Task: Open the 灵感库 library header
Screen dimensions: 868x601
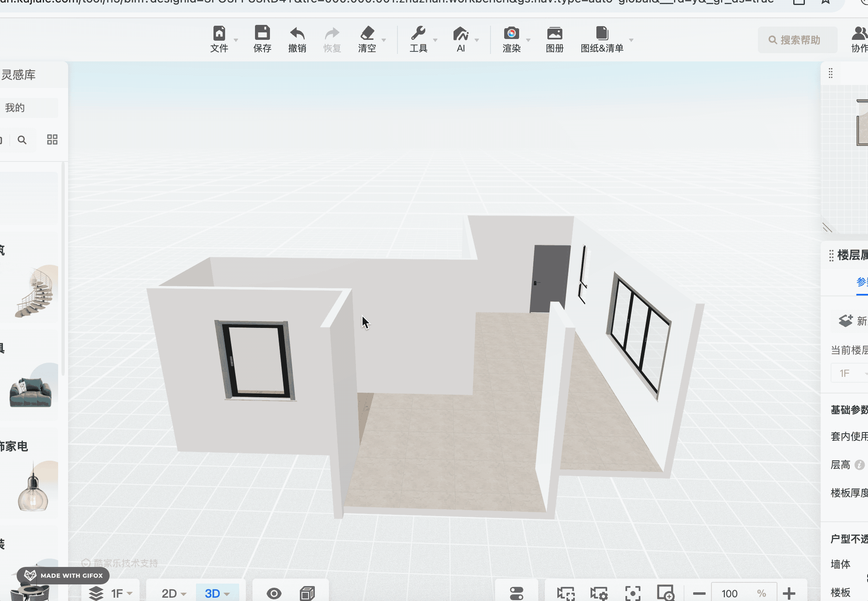Action: (x=19, y=75)
